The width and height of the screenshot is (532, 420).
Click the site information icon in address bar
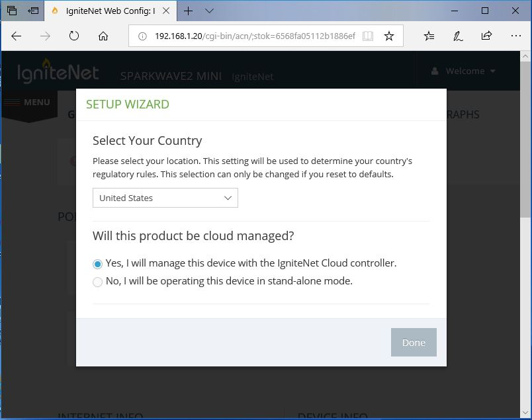pos(142,36)
